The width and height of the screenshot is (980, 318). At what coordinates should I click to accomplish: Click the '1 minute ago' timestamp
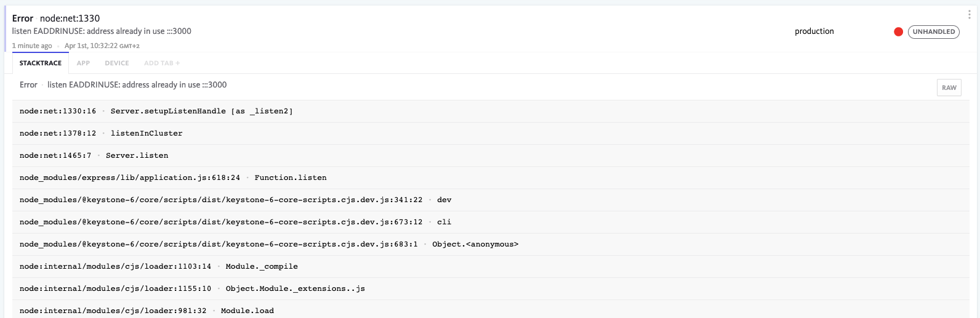(32, 46)
